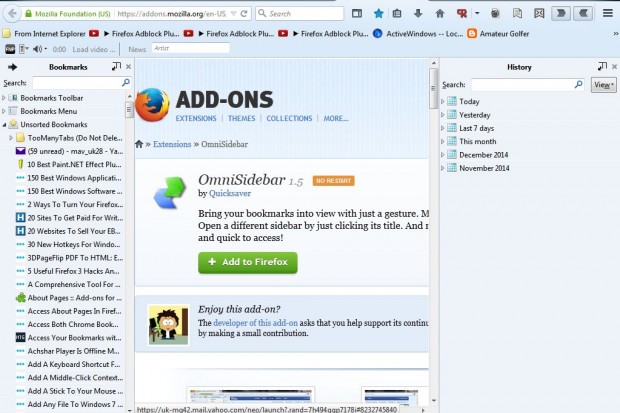This screenshot has width=620, height=413.
Task: Select November 2014 history entry
Action: (x=484, y=168)
